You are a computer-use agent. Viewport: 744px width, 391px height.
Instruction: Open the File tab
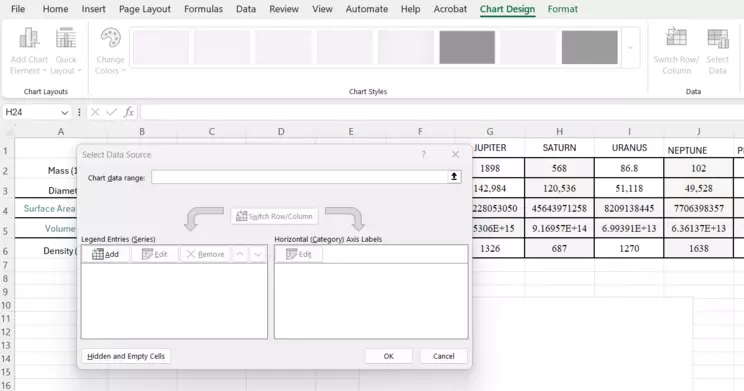point(18,9)
